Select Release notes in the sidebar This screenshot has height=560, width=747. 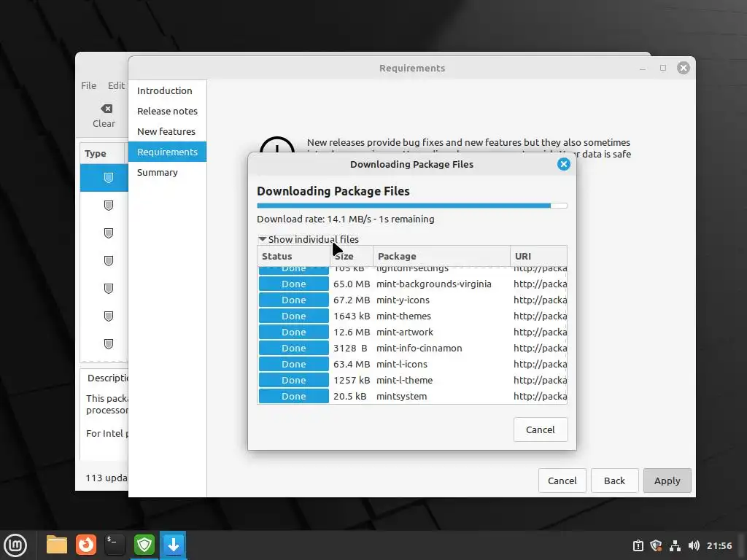click(x=167, y=111)
